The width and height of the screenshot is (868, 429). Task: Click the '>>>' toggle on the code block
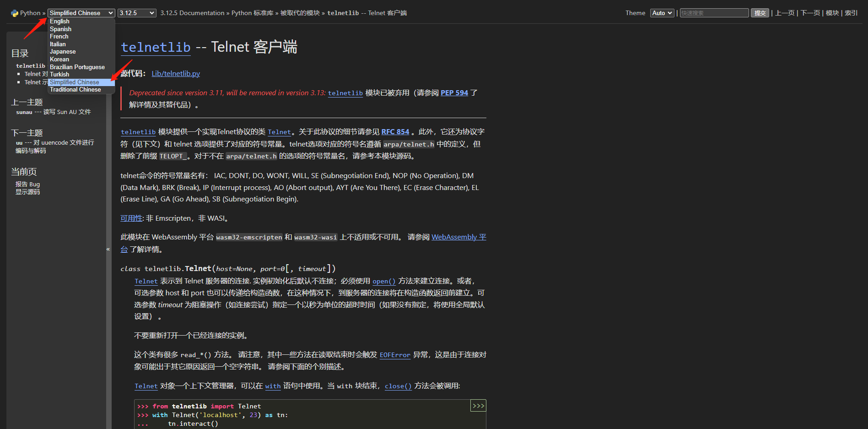(478, 405)
